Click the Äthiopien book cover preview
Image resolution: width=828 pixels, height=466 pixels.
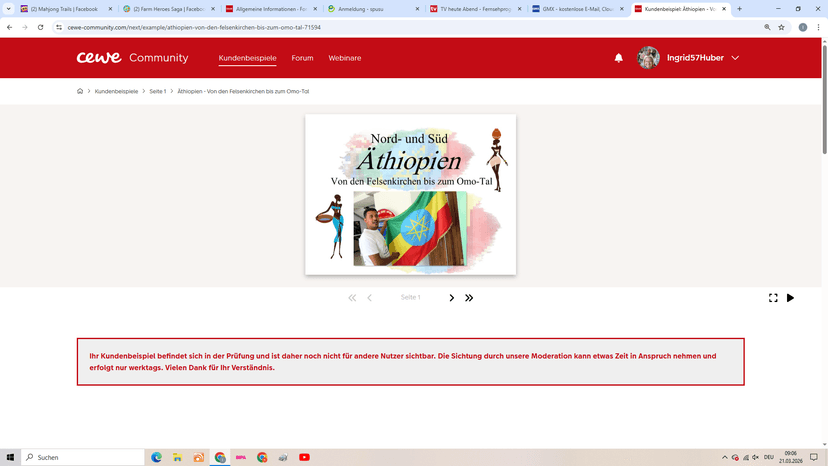point(410,194)
